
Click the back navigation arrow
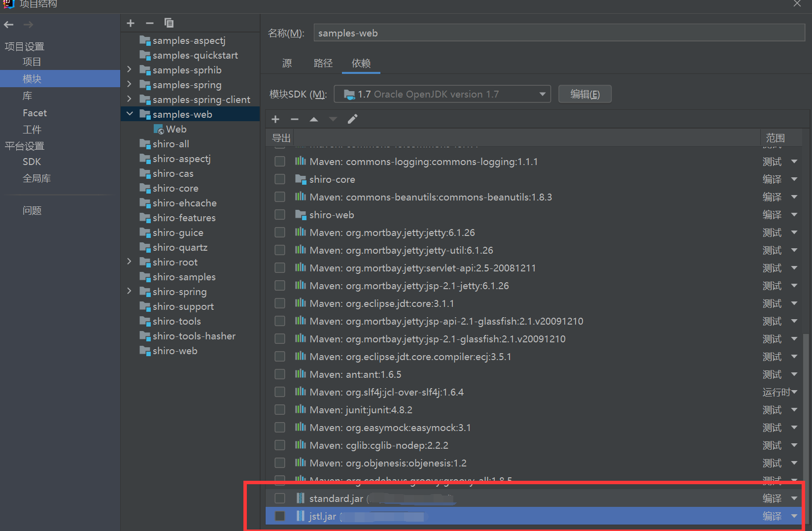click(8, 24)
